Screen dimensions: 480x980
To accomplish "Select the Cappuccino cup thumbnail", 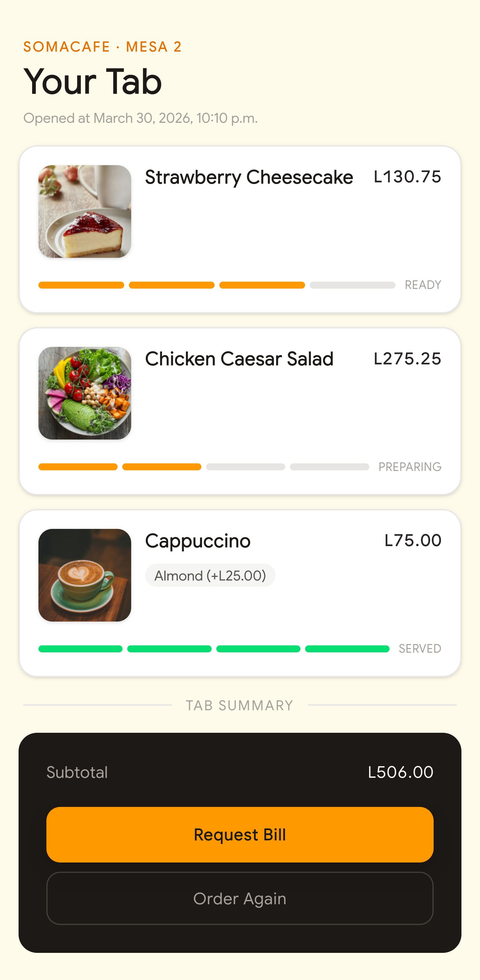I will click(x=85, y=575).
